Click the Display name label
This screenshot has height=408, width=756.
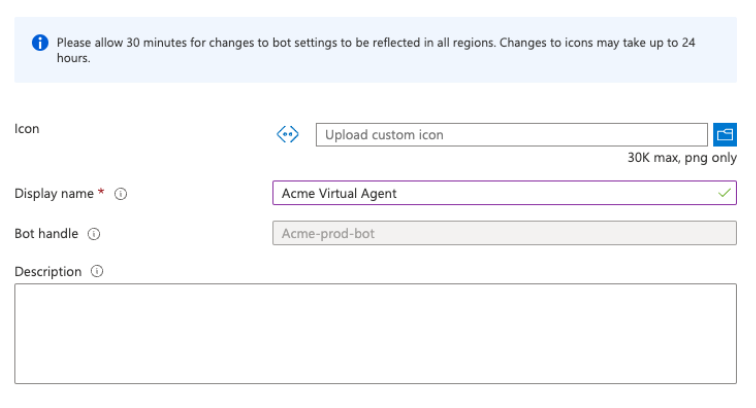pos(54,193)
